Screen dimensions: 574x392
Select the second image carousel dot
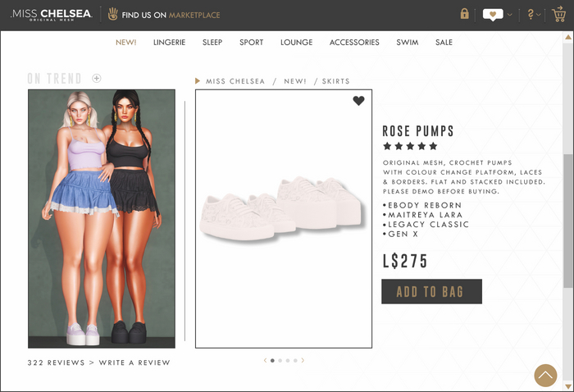[280, 361]
